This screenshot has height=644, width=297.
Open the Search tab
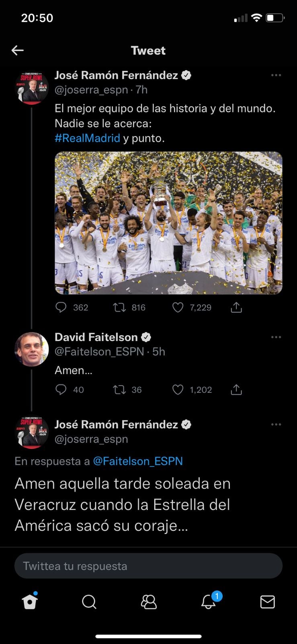pos(89,602)
